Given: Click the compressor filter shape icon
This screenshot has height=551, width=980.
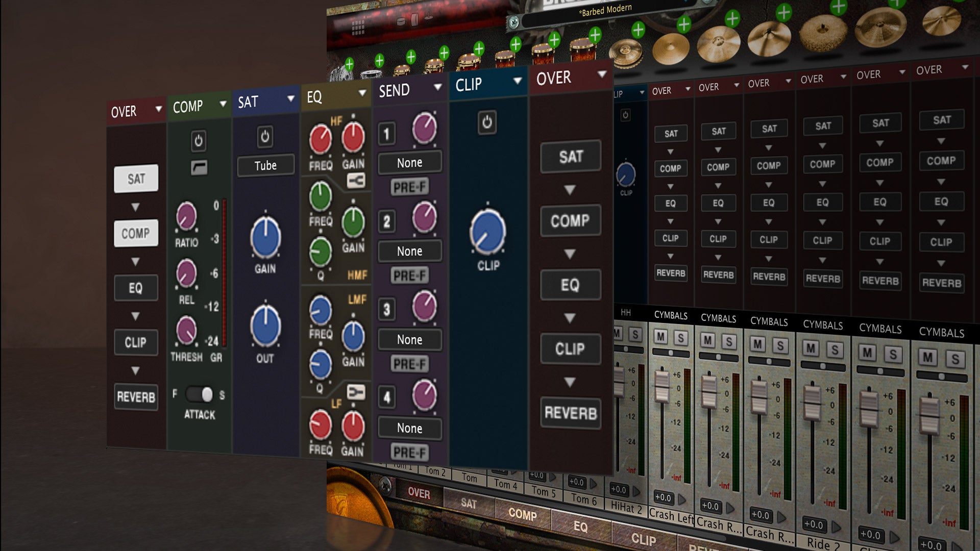Looking at the screenshot, I should point(199,167).
